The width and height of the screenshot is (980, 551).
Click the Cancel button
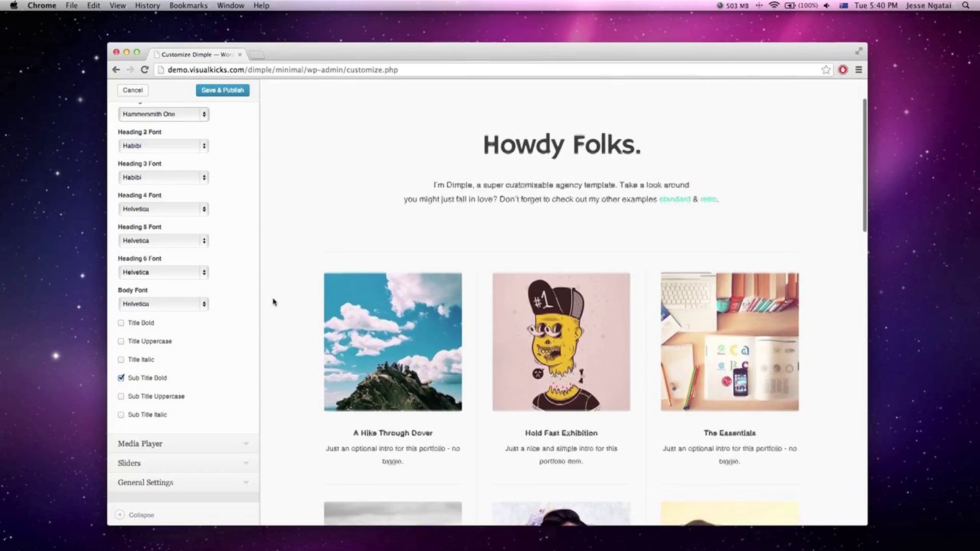[x=133, y=90]
